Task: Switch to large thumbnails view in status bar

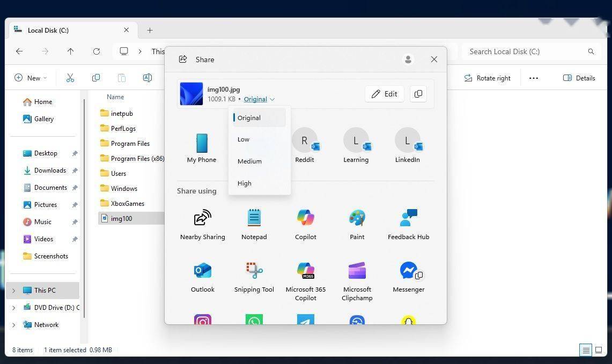Action: click(x=599, y=350)
